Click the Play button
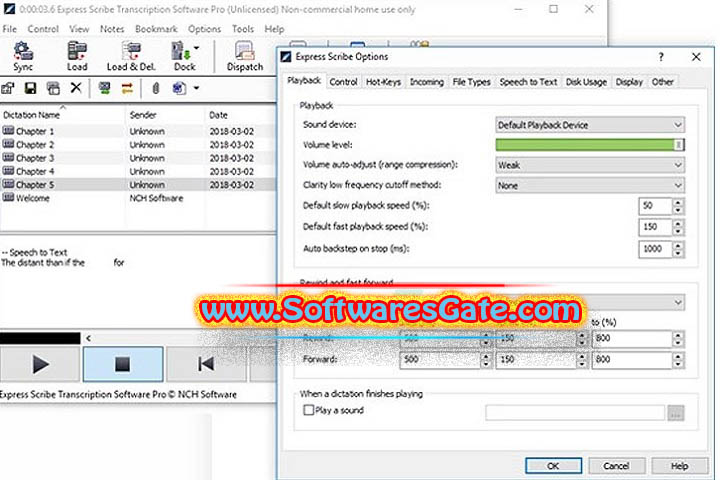 pos(40,364)
